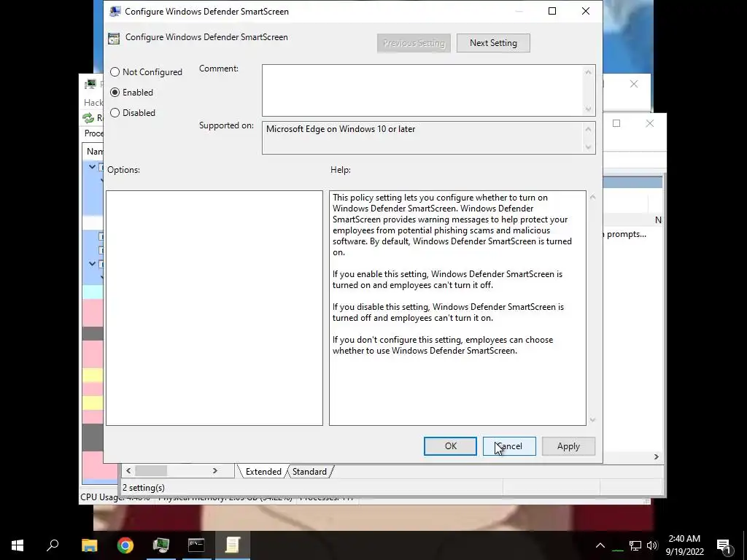Click the taskbar clock showing 2:40 AM
This screenshot has width=747, height=560.
pos(684,545)
